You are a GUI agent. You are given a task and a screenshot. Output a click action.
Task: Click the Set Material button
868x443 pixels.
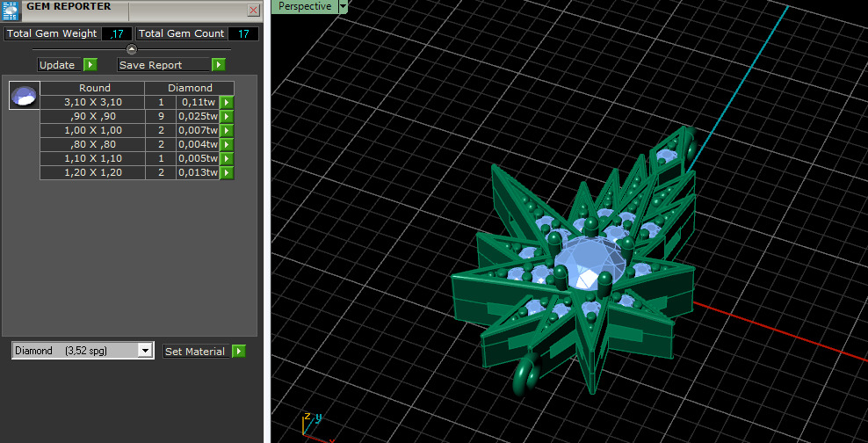(197, 351)
